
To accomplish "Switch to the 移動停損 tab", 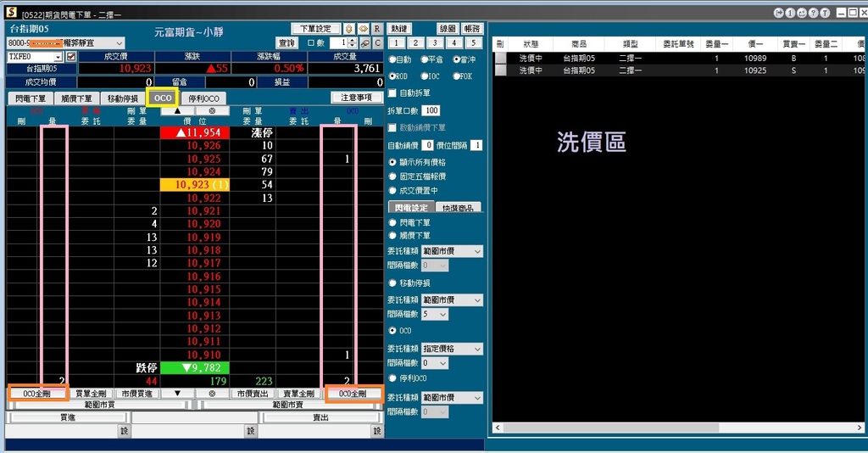I will pos(123,98).
